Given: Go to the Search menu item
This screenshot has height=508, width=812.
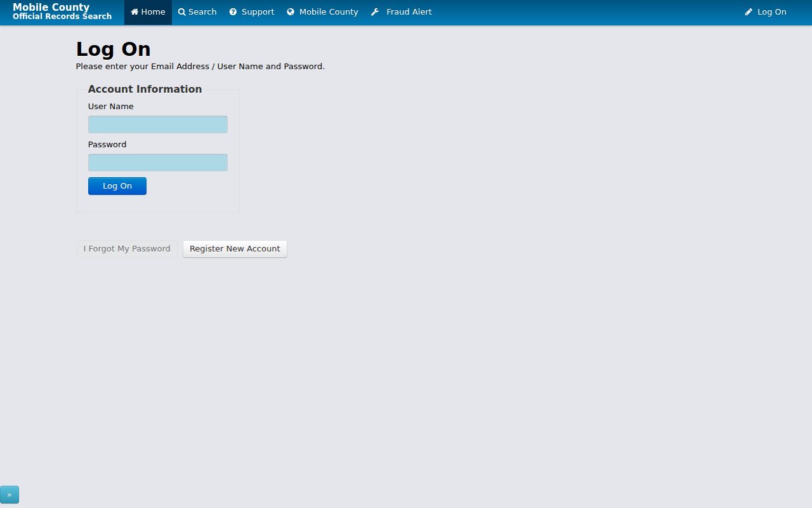Looking at the screenshot, I should click(202, 12).
